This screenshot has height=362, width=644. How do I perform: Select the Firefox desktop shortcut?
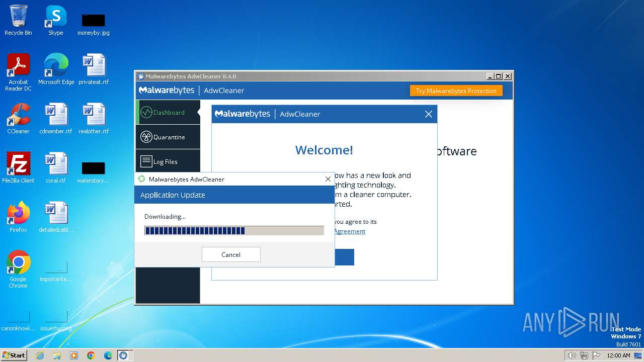pos(18,217)
